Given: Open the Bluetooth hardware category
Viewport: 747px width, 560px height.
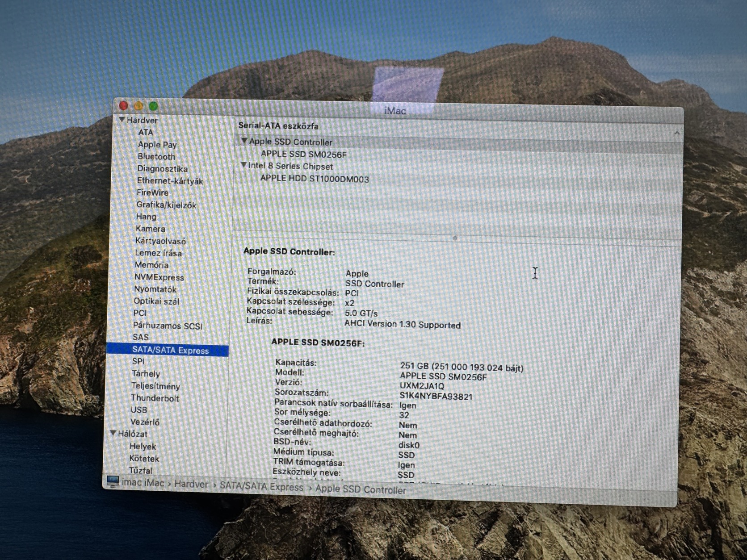Looking at the screenshot, I should (156, 157).
